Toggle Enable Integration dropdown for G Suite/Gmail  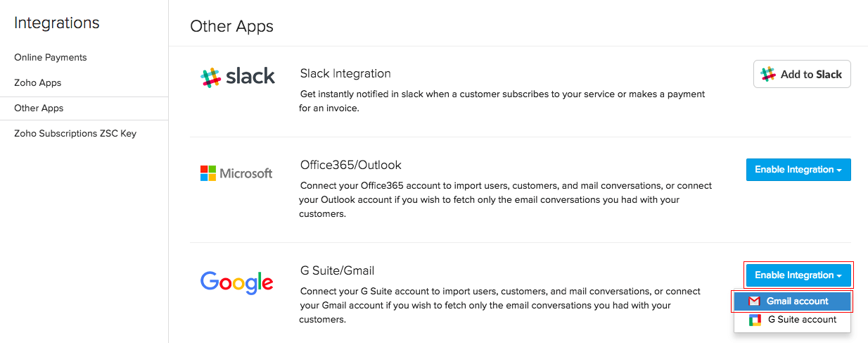click(x=798, y=275)
